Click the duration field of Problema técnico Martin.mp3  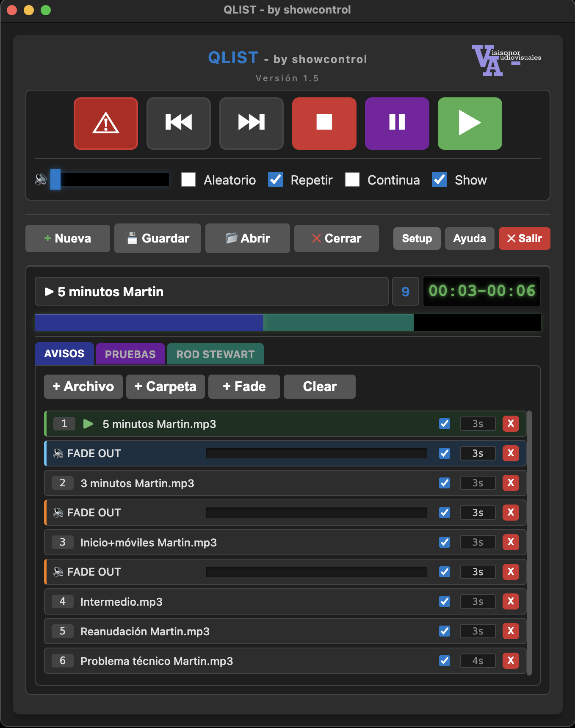478,661
